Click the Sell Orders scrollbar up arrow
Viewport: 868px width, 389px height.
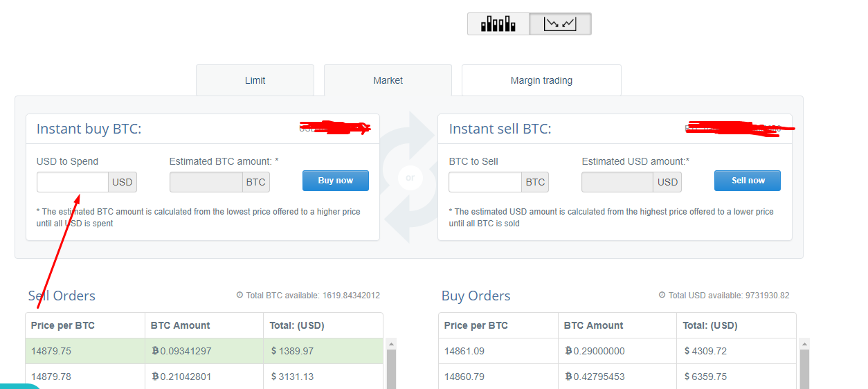point(391,344)
